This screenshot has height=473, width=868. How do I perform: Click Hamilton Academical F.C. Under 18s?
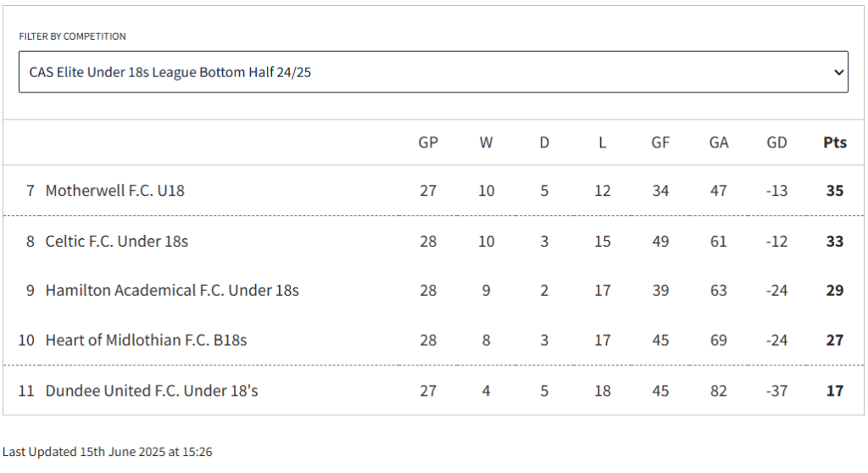click(171, 291)
